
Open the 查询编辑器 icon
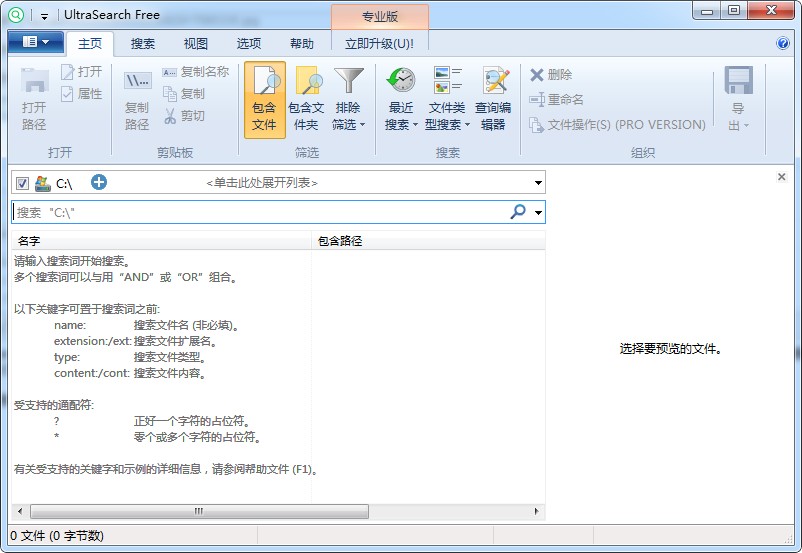point(494,100)
